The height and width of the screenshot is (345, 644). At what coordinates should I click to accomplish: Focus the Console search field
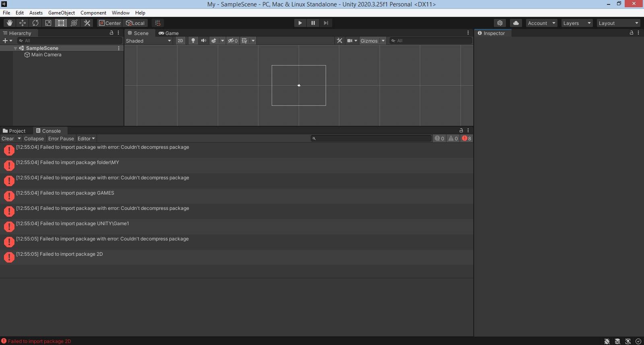(371, 138)
